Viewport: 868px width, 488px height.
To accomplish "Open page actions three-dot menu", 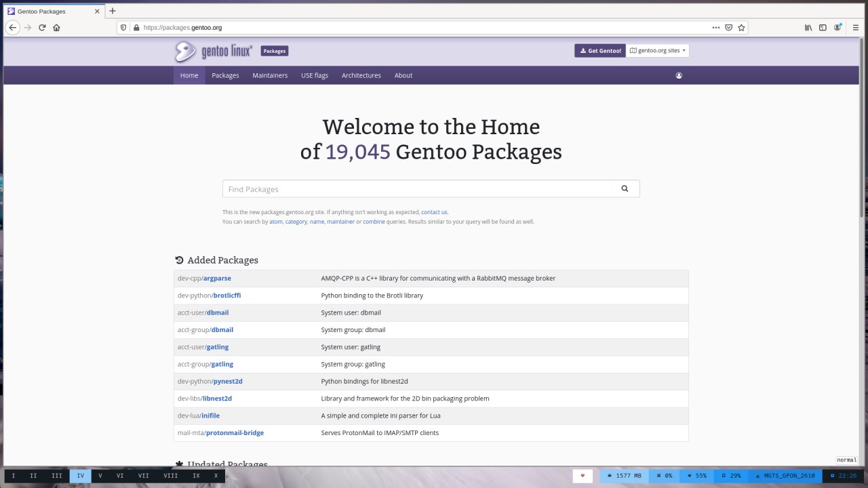I will [716, 28].
